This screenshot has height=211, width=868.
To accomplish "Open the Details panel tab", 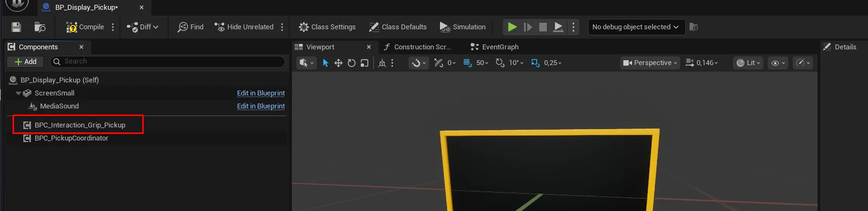I will (840, 47).
